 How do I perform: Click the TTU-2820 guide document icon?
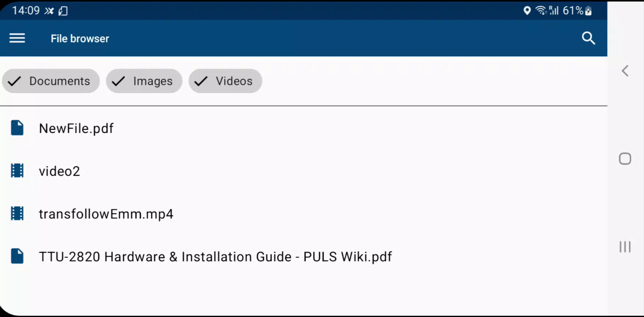[17, 256]
